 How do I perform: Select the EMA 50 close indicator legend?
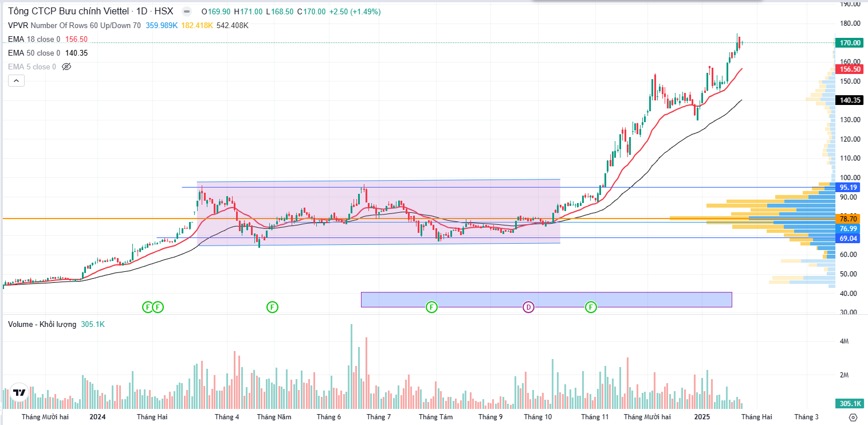point(34,53)
